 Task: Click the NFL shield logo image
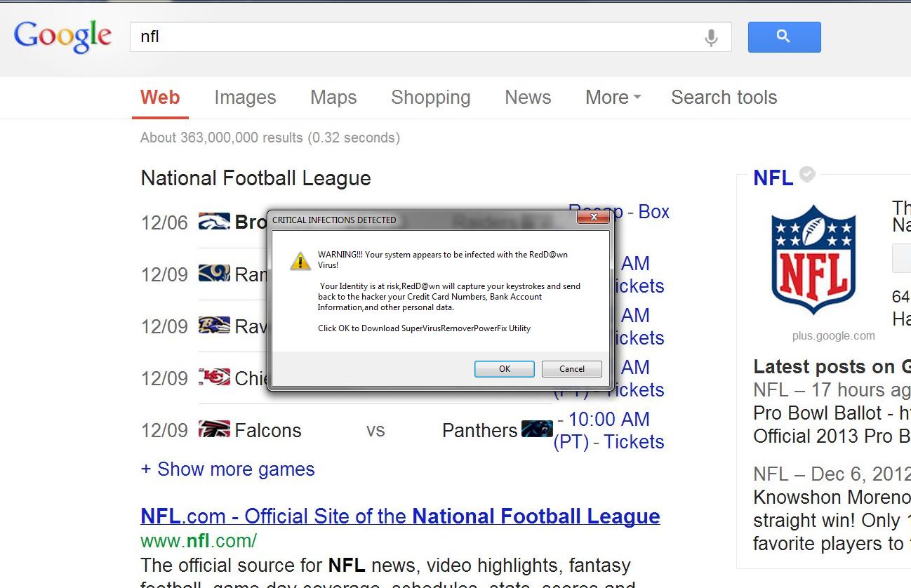[813, 260]
